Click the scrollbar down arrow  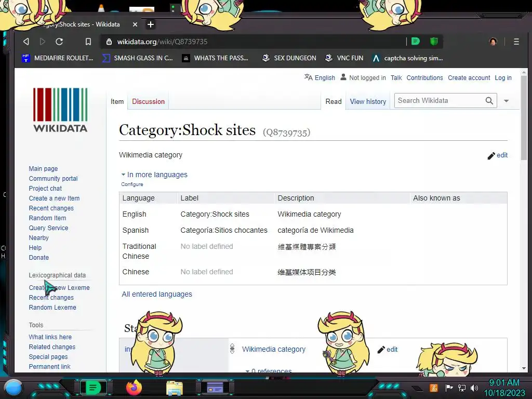(524, 368)
